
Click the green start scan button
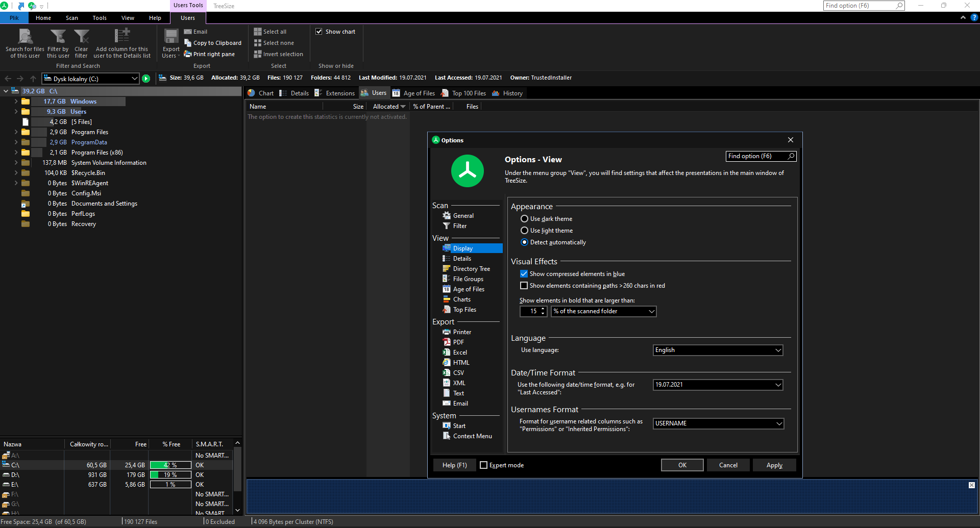[x=146, y=79]
